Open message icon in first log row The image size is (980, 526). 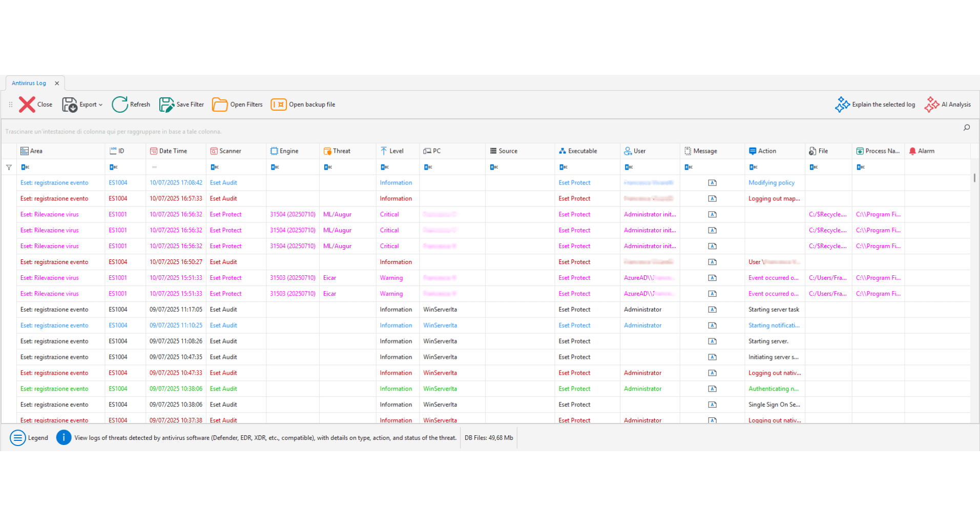pyautogui.click(x=712, y=183)
